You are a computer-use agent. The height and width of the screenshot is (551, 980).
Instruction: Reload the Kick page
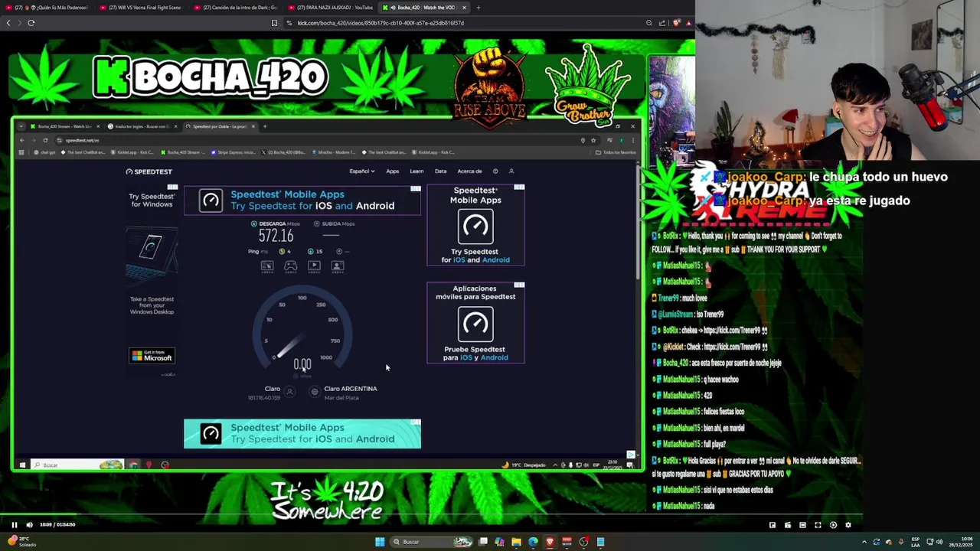tap(31, 23)
